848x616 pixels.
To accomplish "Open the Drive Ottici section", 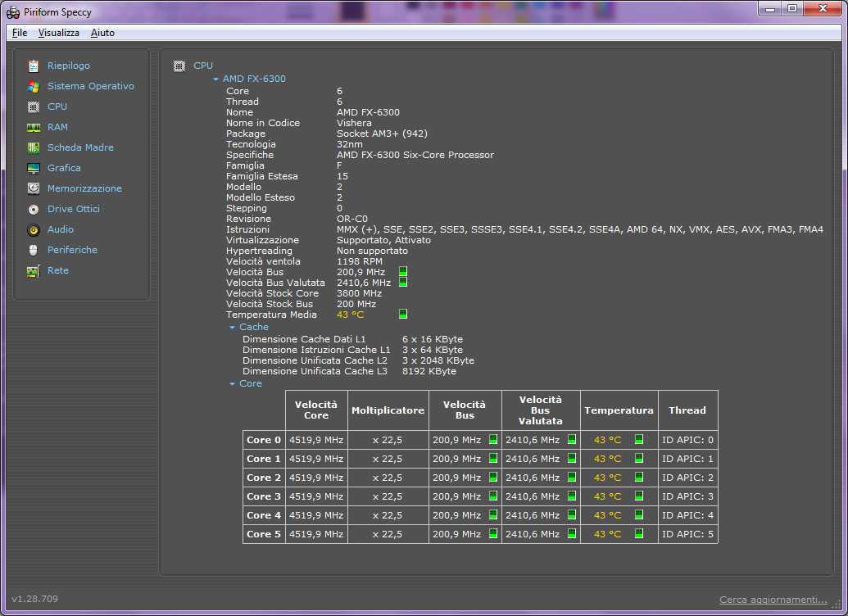I will point(74,210).
